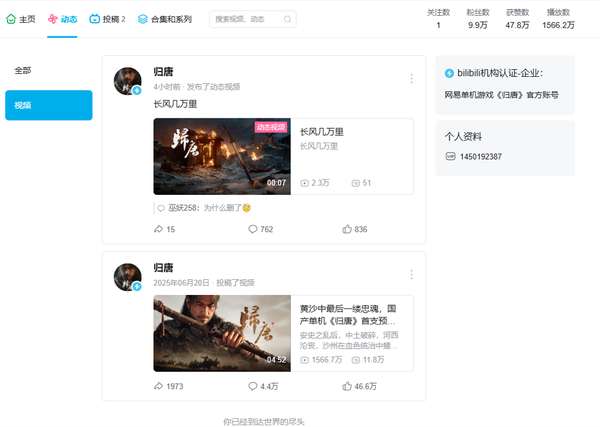Play the 04:52 trailer video thumbnail
The width and height of the screenshot is (600, 427).
222,333
